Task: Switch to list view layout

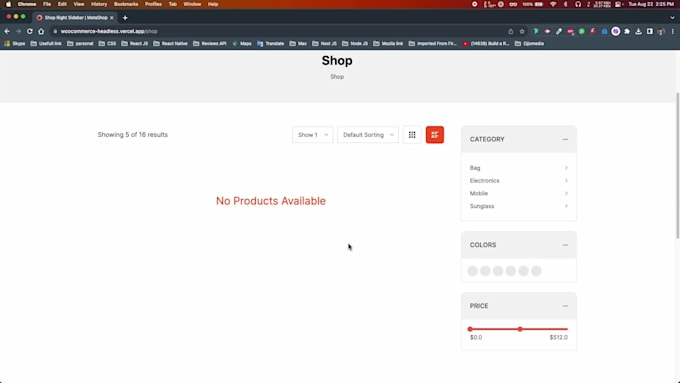Action: click(x=435, y=135)
